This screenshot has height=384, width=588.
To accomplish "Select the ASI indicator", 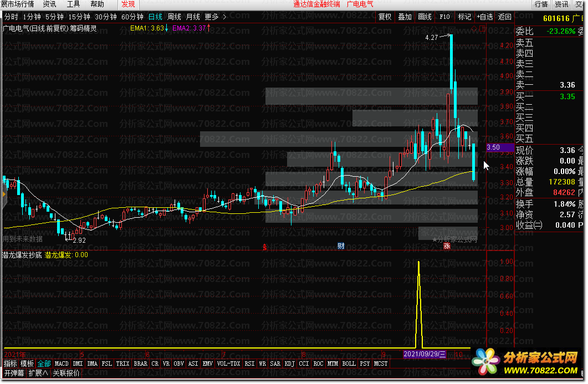I will (x=193, y=363).
